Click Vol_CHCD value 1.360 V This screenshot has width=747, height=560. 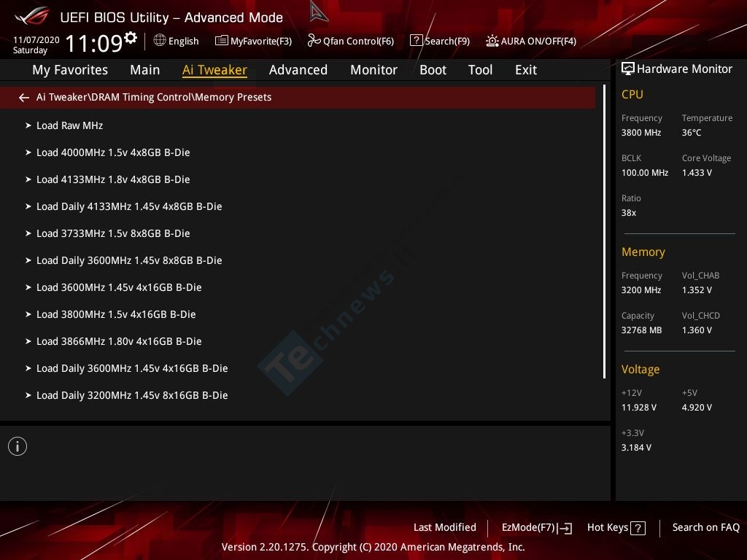(697, 330)
